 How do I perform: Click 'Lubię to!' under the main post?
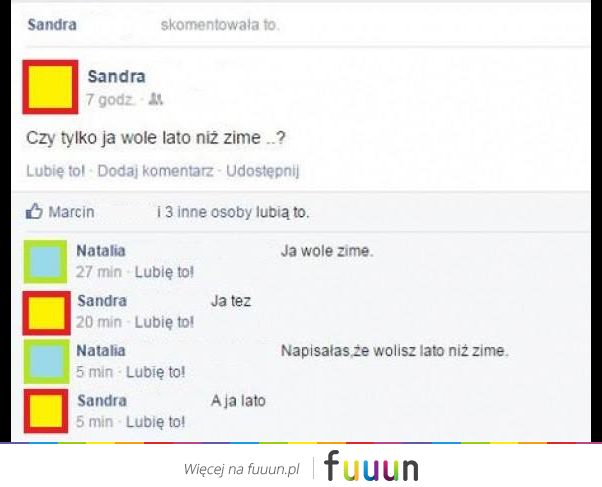56,171
